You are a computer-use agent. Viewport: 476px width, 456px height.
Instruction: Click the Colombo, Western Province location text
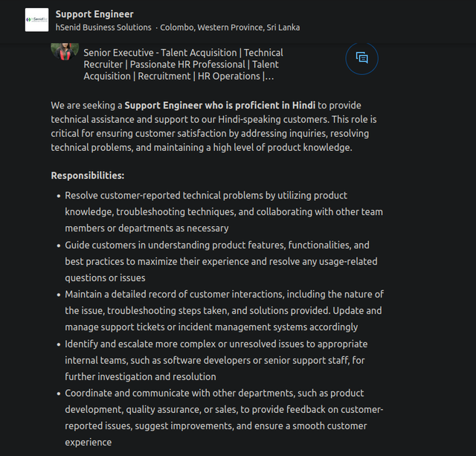pyautogui.click(x=230, y=28)
